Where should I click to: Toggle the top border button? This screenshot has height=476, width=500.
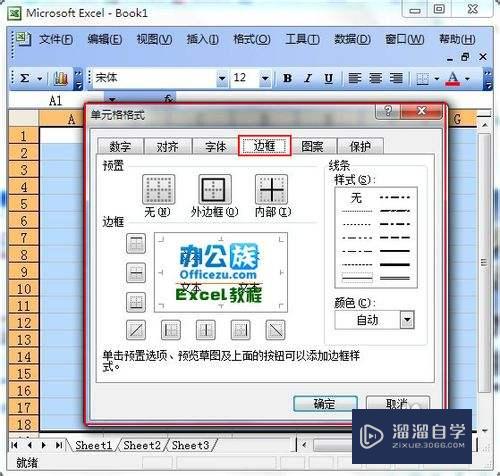[x=136, y=243]
